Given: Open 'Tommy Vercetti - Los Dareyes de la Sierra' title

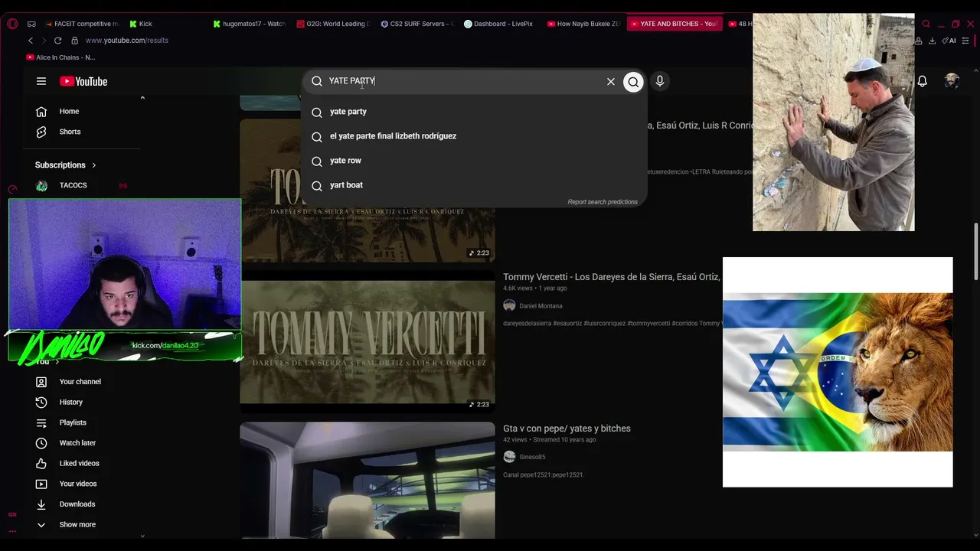Looking at the screenshot, I should [x=611, y=277].
